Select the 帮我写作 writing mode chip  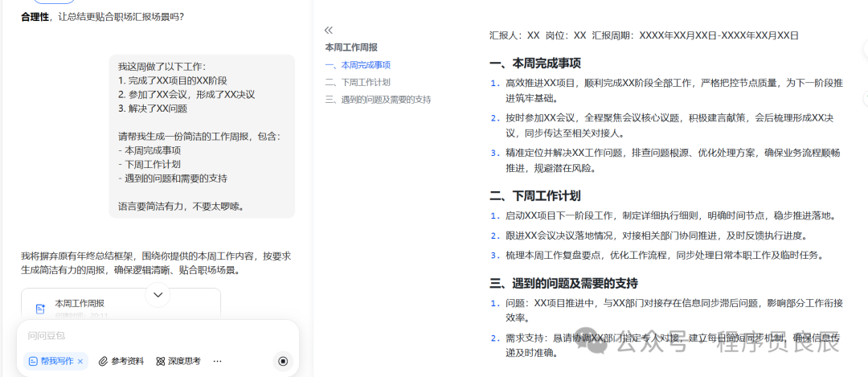pyautogui.click(x=55, y=361)
